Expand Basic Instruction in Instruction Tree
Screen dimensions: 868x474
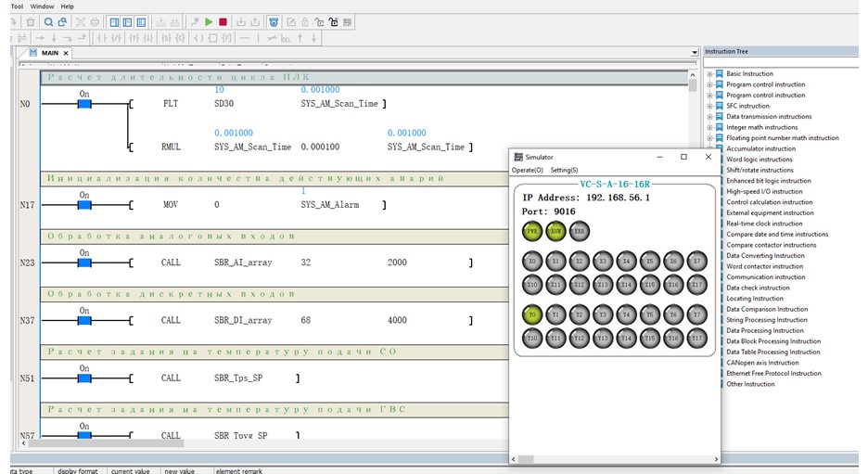tap(709, 73)
